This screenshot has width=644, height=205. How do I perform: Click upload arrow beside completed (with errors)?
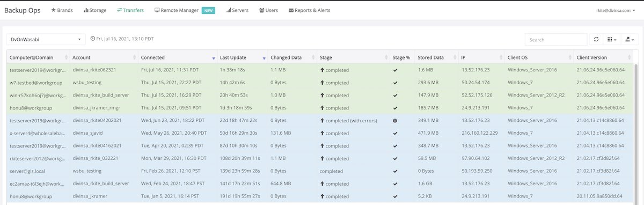coord(322,121)
